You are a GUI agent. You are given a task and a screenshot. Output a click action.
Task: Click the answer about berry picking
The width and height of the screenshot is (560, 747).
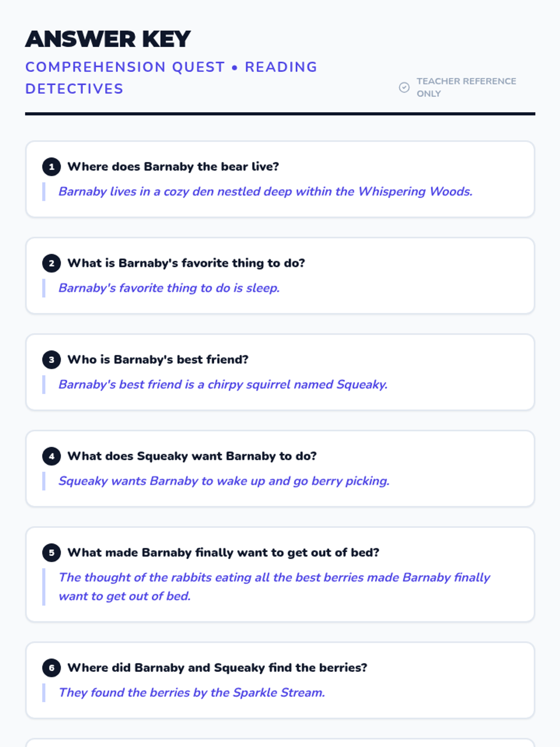[x=224, y=481]
